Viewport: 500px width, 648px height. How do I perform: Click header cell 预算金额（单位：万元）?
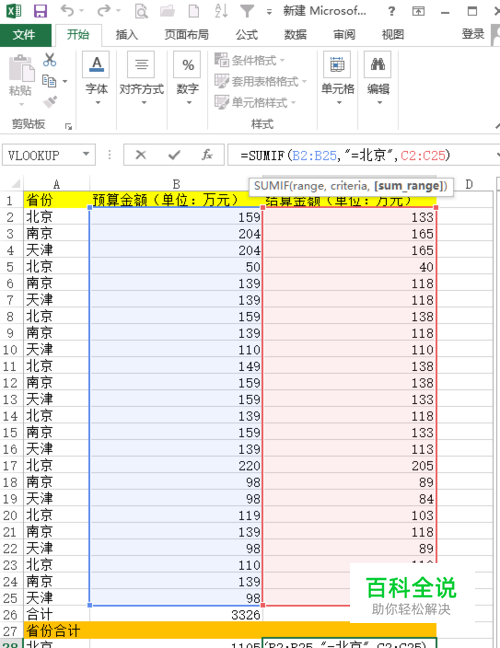[176, 200]
